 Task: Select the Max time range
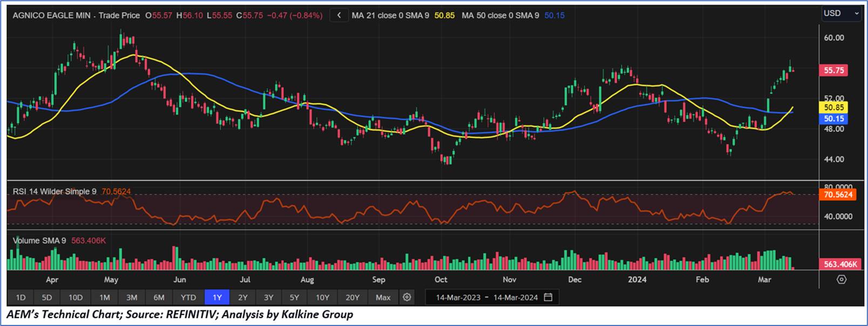[x=383, y=297]
